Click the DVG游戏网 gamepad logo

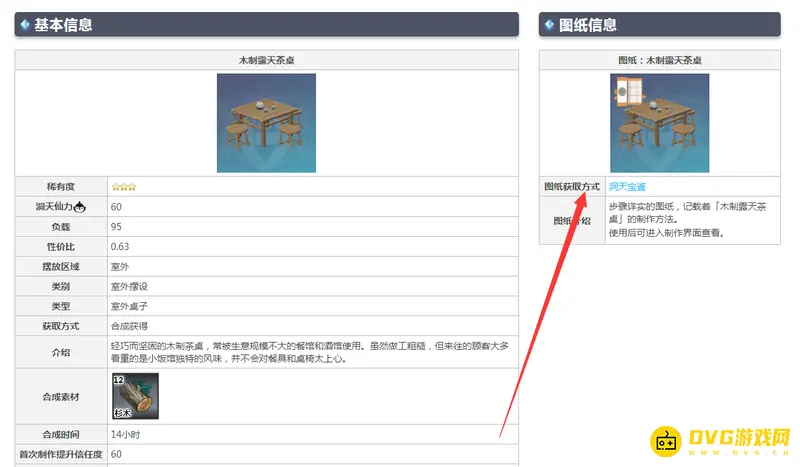coord(667,438)
